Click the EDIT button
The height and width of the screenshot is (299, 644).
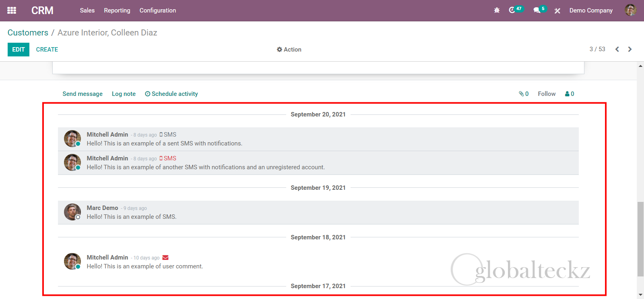click(19, 50)
